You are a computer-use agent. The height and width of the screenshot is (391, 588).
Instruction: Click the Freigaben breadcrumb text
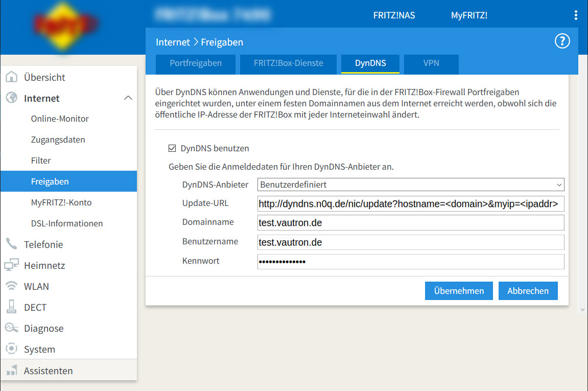coord(222,42)
